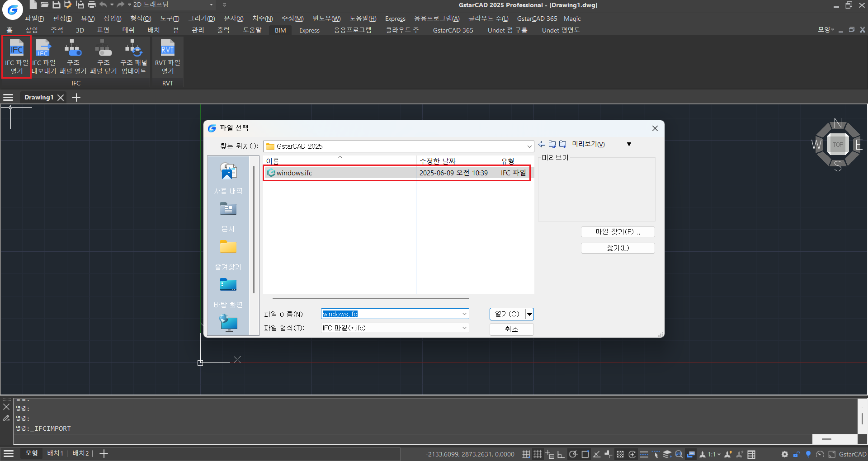The height and width of the screenshot is (461, 868).
Task: Switch to the 홈 ribbon tab
Action: pos(9,30)
